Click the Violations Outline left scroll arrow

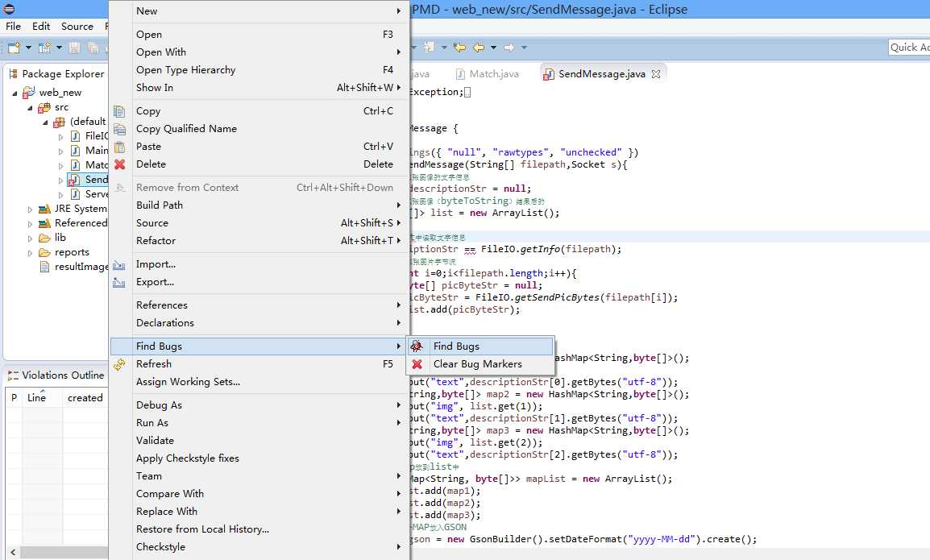[12, 552]
